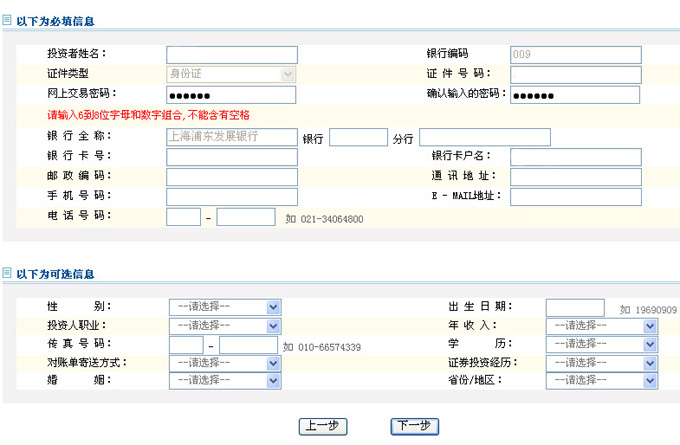
Task: Expand the 投资人职业 occupation dropdown
Action: point(224,325)
